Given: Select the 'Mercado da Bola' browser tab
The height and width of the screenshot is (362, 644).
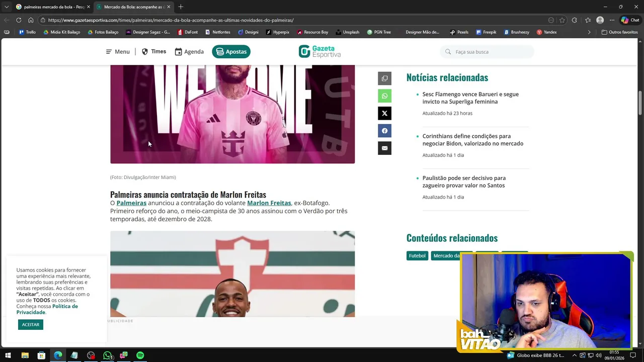Looking at the screenshot, I should pyautogui.click(x=133, y=7).
